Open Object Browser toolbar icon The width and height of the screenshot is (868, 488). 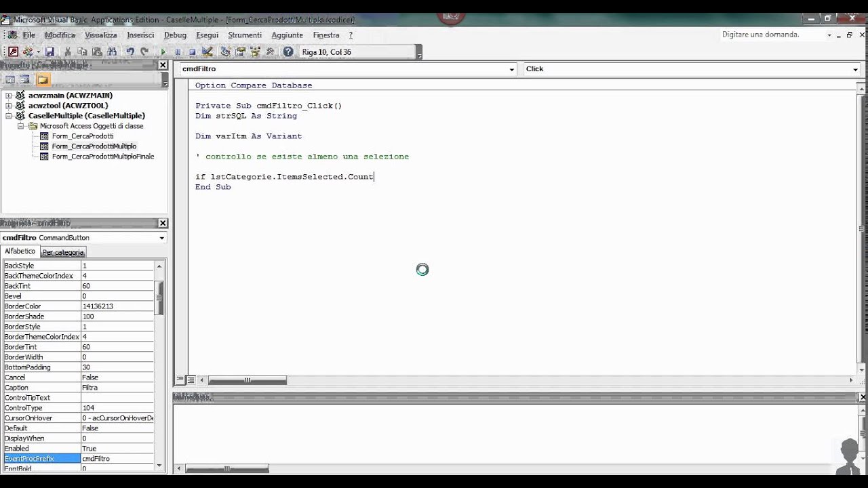coord(255,52)
